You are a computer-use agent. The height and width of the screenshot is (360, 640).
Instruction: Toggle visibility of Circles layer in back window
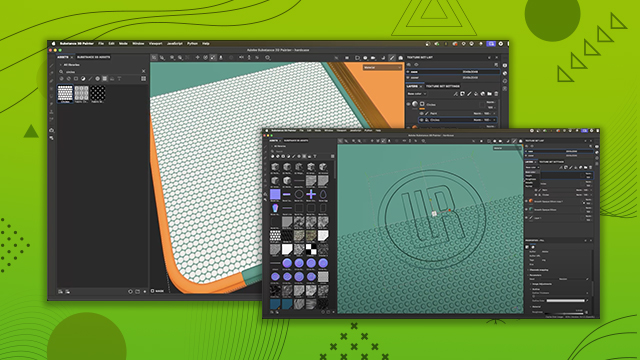[408, 104]
